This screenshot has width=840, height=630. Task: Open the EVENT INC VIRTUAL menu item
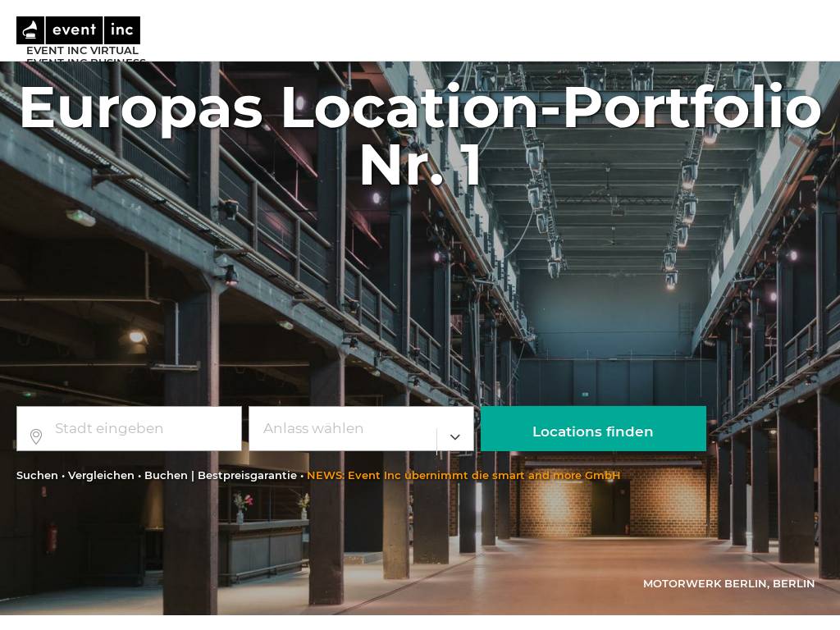(x=83, y=50)
